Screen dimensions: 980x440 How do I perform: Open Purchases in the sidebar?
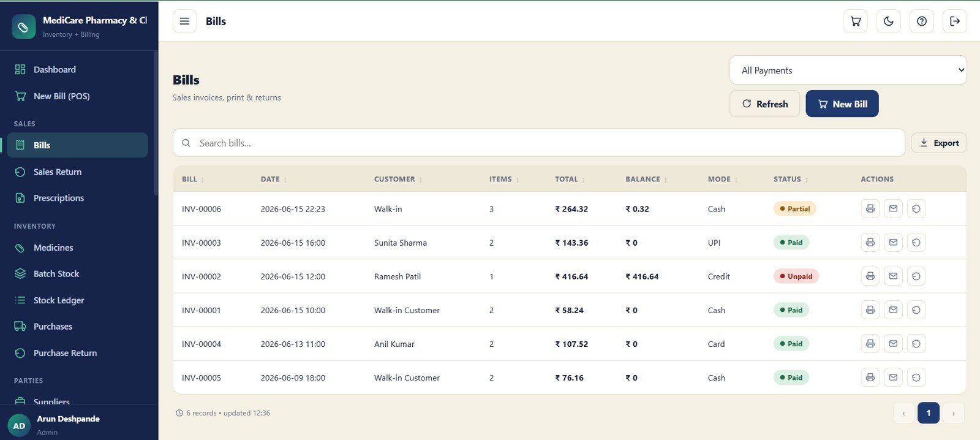[77, 327]
